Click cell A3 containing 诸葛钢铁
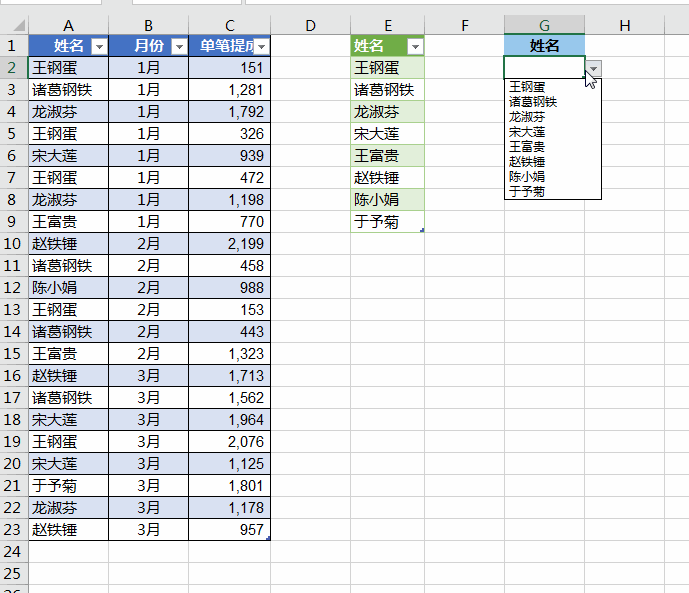Image resolution: width=689 pixels, height=593 pixels. (69, 90)
